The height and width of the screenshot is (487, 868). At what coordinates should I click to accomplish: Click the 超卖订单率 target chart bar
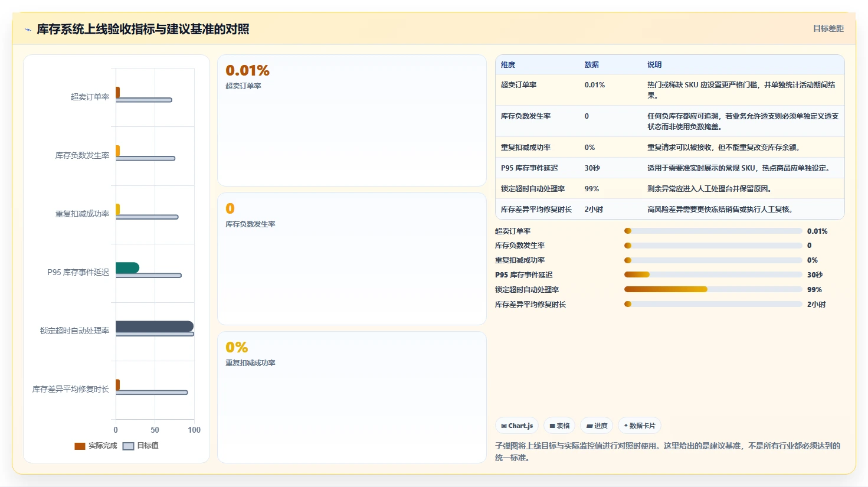(144, 100)
